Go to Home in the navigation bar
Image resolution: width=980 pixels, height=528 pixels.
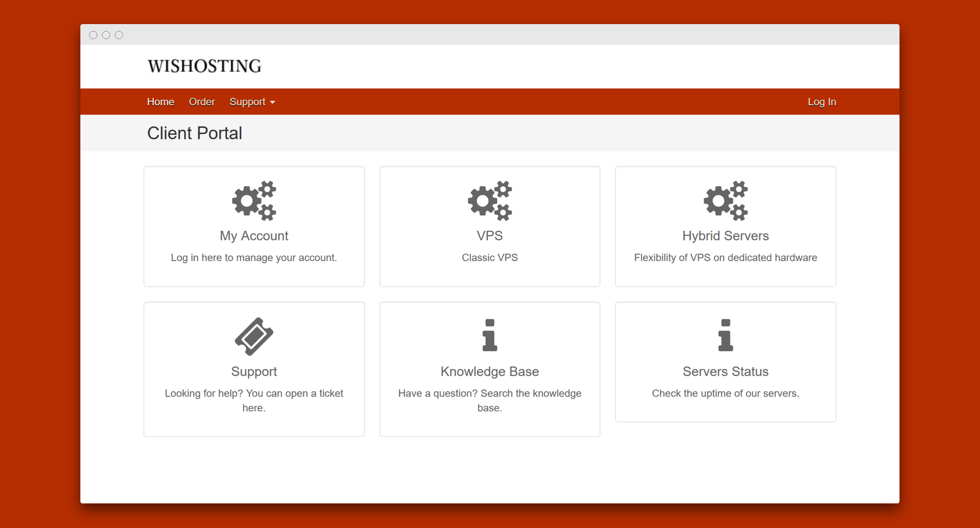point(161,102)
